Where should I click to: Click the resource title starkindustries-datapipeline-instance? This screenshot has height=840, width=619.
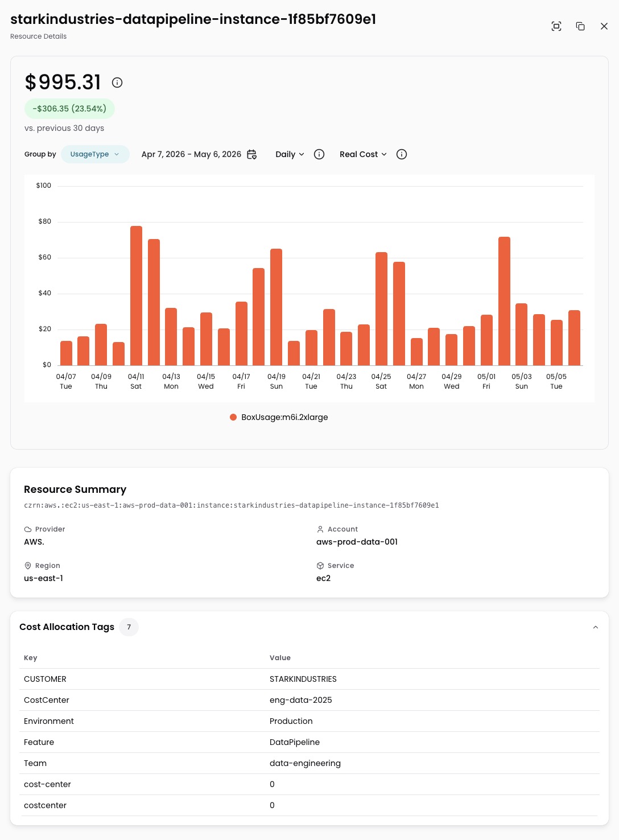tap(193, 19)
